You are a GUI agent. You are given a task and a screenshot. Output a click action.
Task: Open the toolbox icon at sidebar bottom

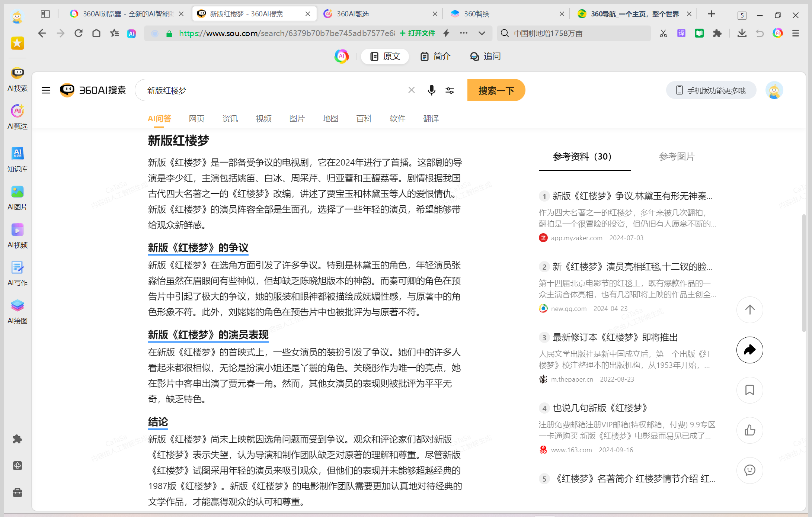point(17,493)
